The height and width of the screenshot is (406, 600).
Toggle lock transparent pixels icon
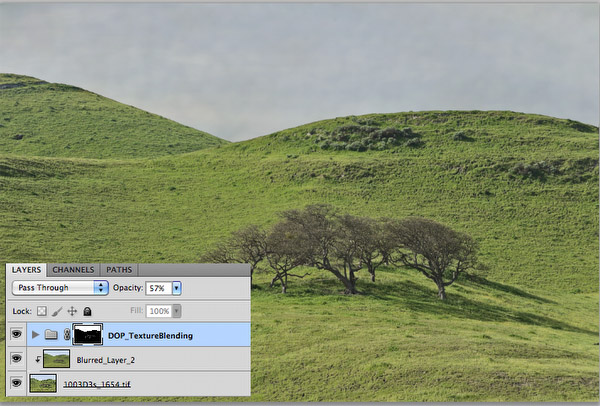coord(42,311)
